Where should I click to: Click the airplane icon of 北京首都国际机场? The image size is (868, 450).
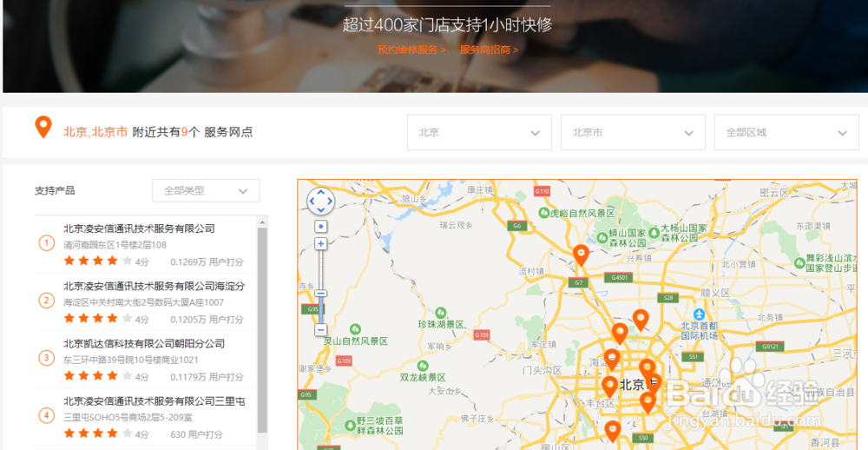click(699, 314)
